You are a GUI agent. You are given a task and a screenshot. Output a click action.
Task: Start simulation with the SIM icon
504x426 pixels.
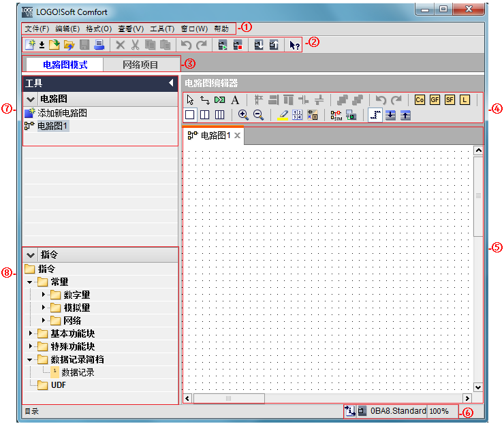click(x=336, y=115)
